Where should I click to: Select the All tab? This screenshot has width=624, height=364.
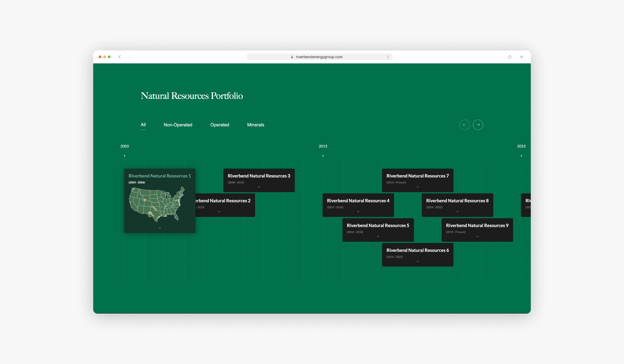pos(143,125)
